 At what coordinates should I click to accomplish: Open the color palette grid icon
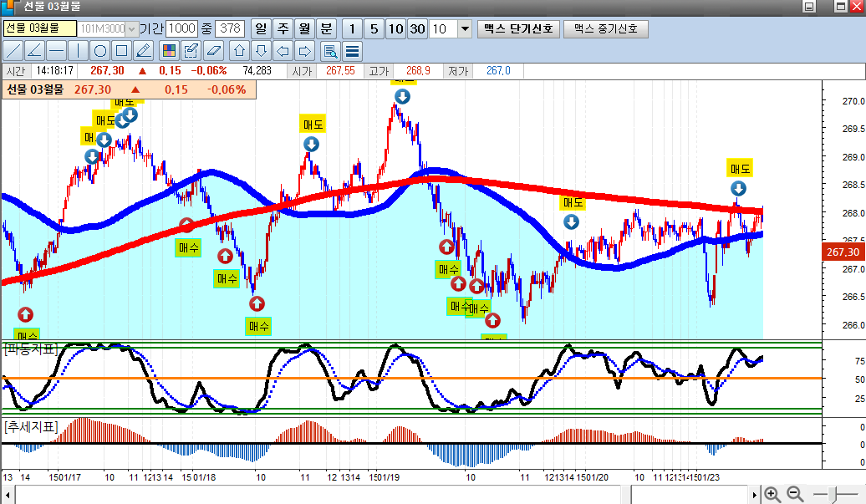[170, 51]
